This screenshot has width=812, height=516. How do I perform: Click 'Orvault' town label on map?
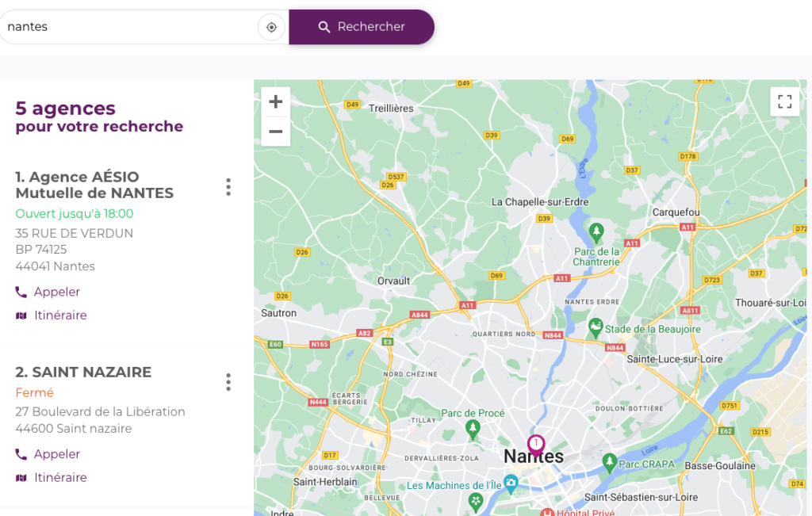click(x=393, y=281)
